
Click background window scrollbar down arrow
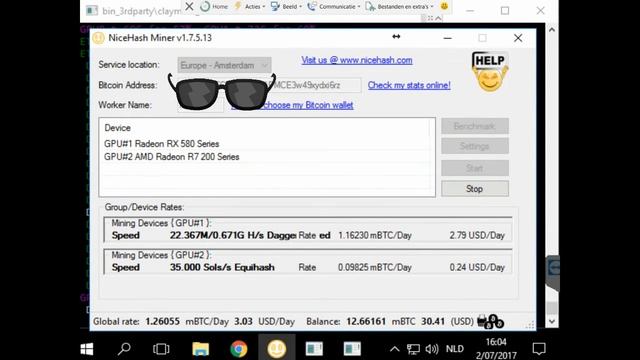(x=552, y=322)
